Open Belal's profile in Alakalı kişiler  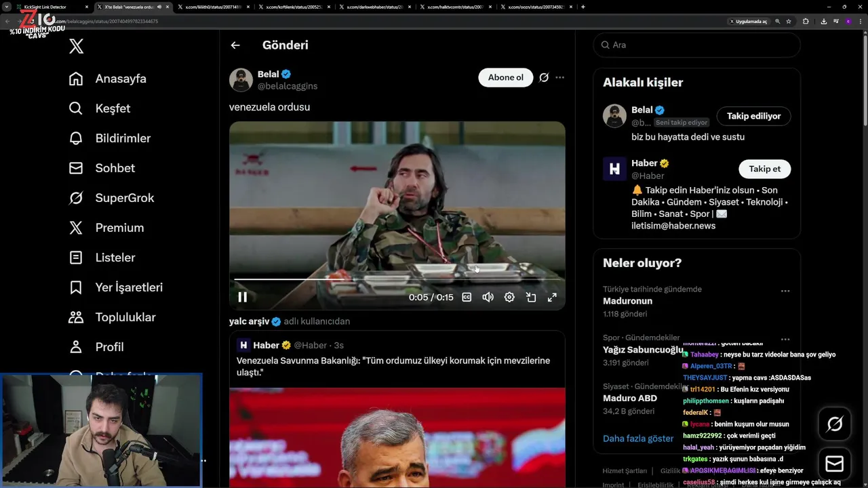(x=642, y=110)
